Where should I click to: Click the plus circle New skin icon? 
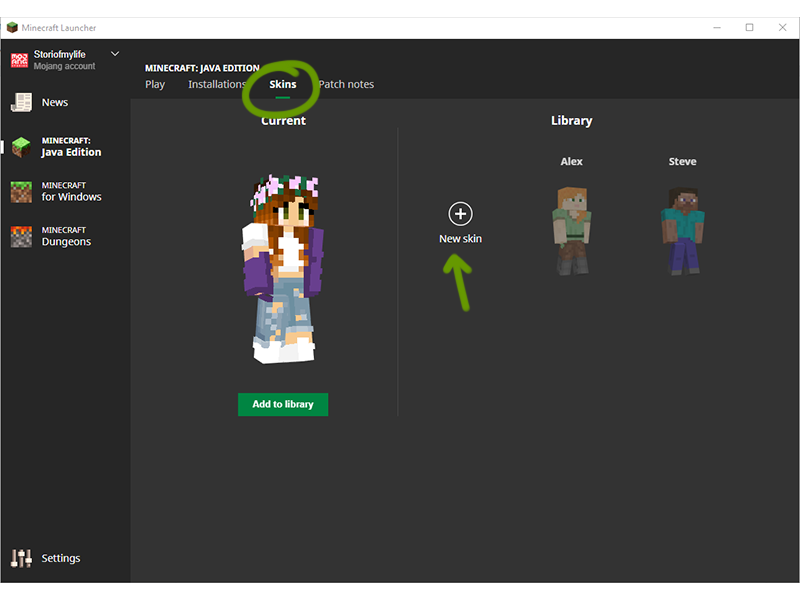(x=460, y=213)
